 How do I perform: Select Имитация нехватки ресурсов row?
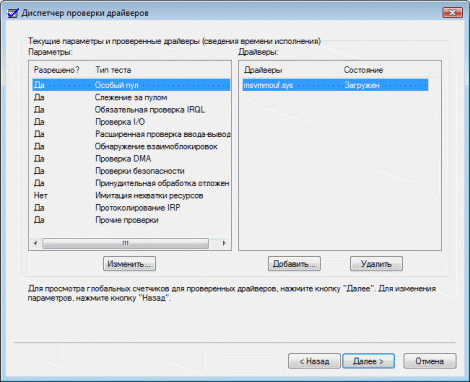131,195
